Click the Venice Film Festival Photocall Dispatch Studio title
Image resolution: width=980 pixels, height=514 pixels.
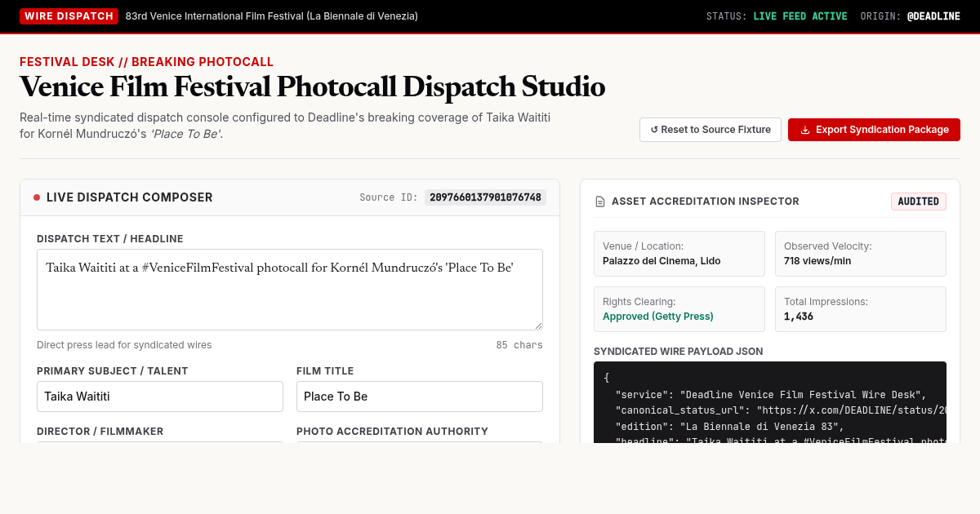(313, 86)
